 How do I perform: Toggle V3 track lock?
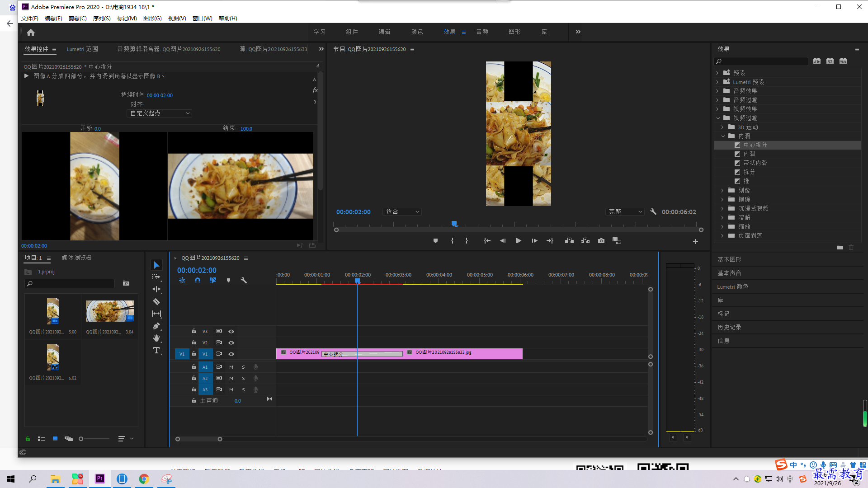pos(193,331)
